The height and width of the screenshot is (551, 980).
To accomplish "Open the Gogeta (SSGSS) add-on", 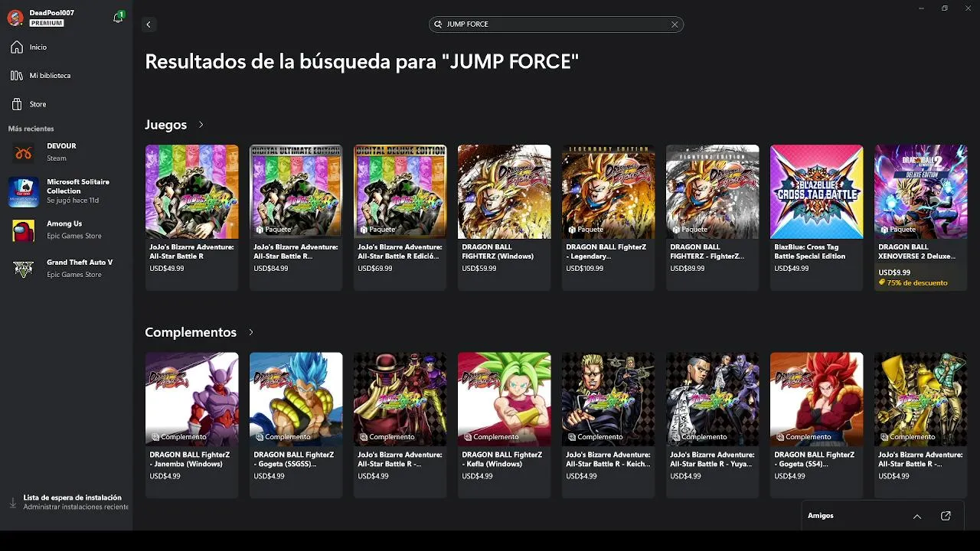I will [x=296, y=425].
